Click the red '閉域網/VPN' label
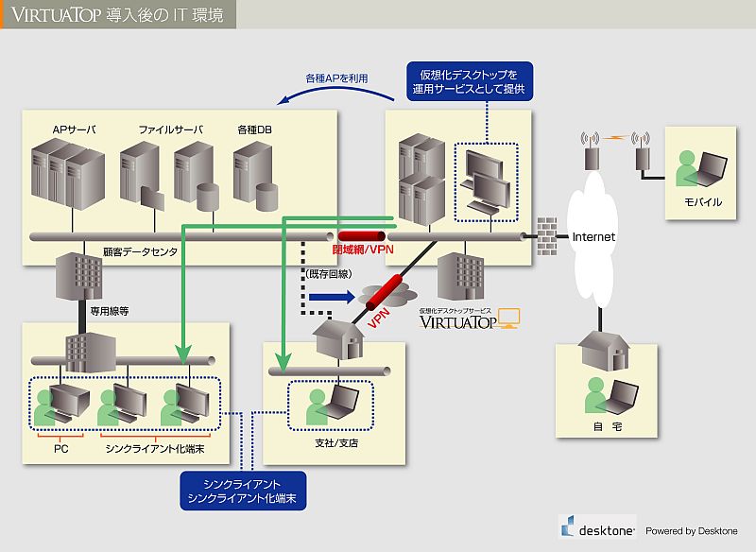 363,250
